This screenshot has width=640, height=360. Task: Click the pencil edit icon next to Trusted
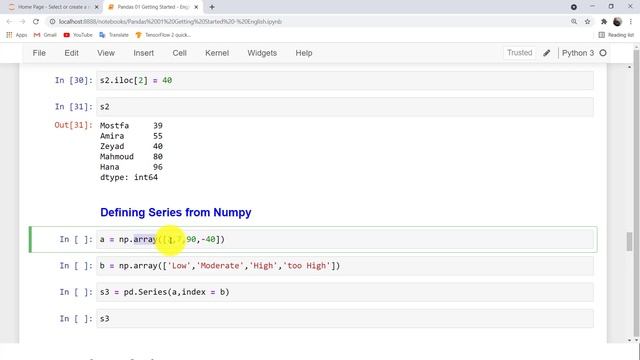pos(547,53)
